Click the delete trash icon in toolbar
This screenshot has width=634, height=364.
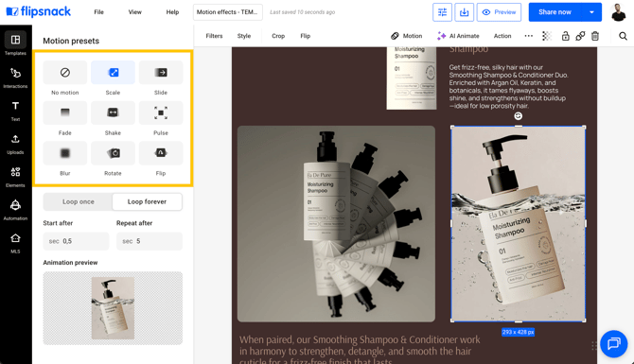pos(595,36)
